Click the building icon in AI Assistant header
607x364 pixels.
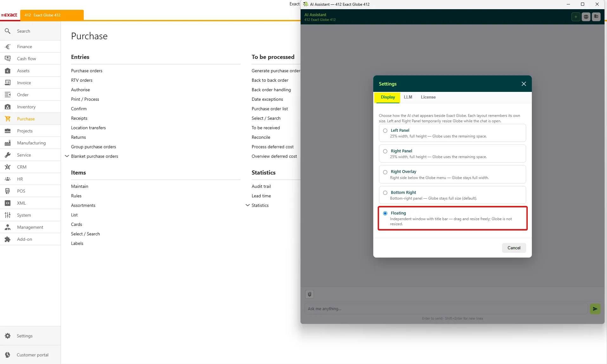[596, 17]
